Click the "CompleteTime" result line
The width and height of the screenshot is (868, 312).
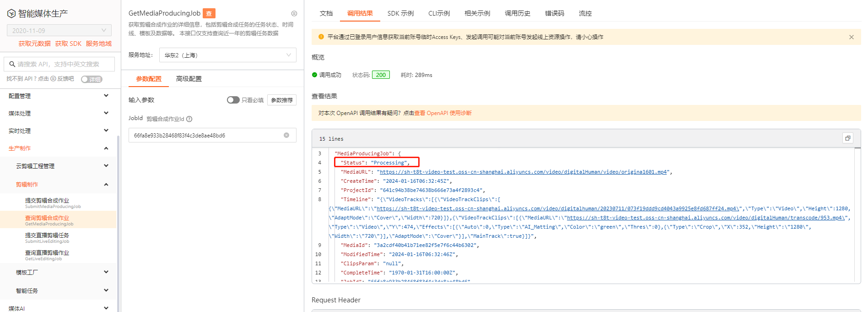(399, 273)
